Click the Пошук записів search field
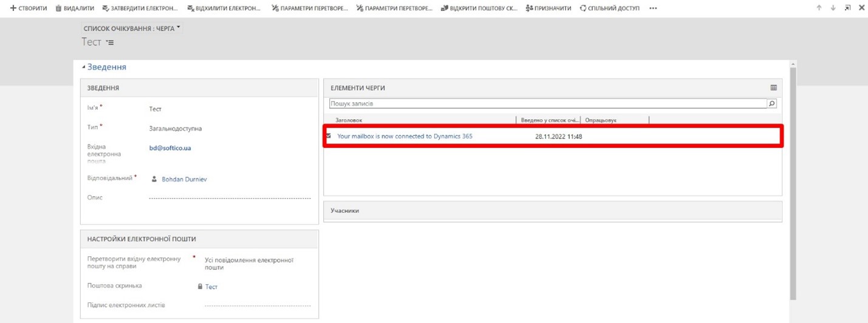The width and height of the screenshot is (868, 323). coord(547,104)
